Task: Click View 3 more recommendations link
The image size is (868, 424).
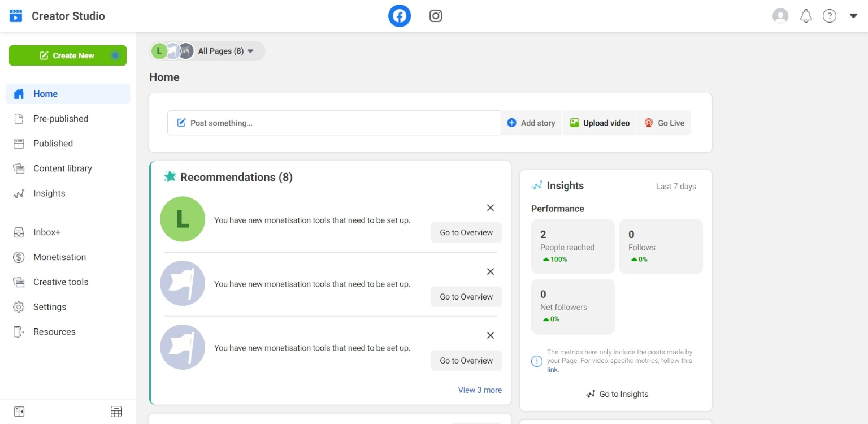Action: [x=480, y=390]
